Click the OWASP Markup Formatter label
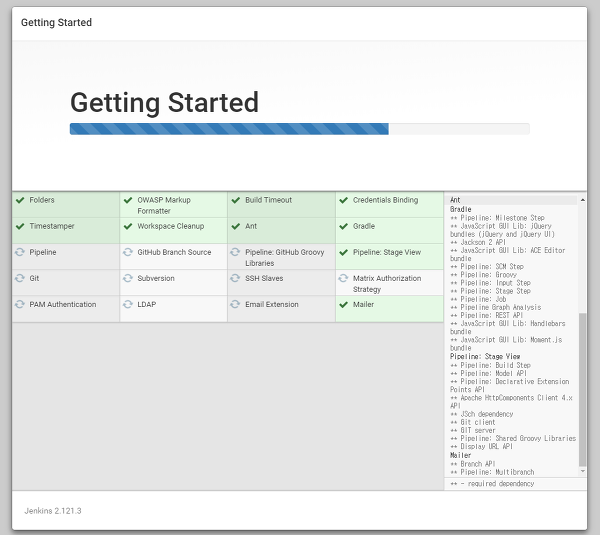This screenshot has height=535, width=600. 164,206
